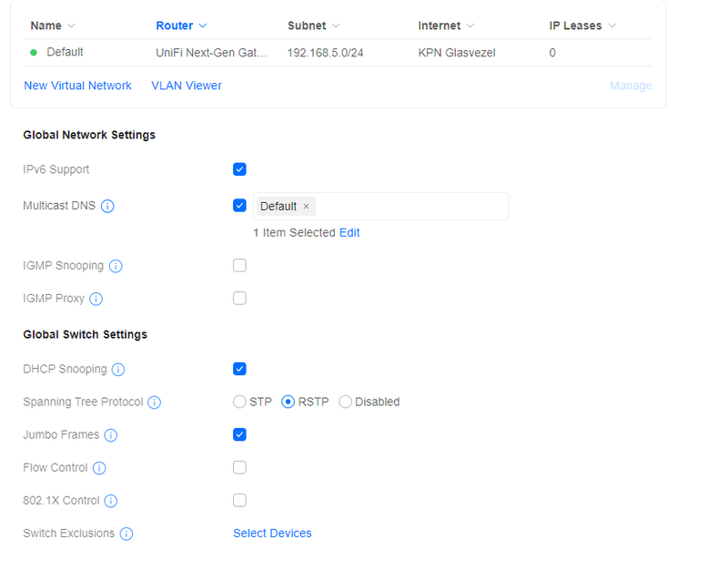Enable the IGMP Snooping checkbox
728x570 pixels.
239,265
